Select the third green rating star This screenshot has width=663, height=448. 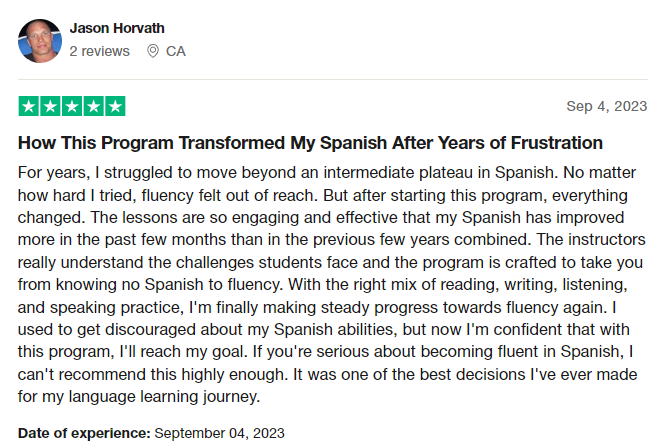tap(72, 106)
